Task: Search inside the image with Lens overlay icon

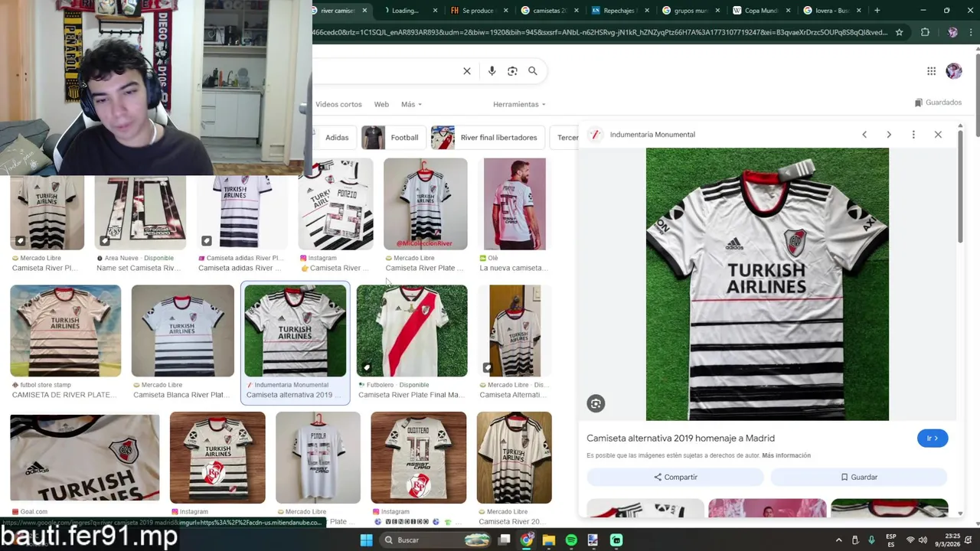Action: pos(596,403)
